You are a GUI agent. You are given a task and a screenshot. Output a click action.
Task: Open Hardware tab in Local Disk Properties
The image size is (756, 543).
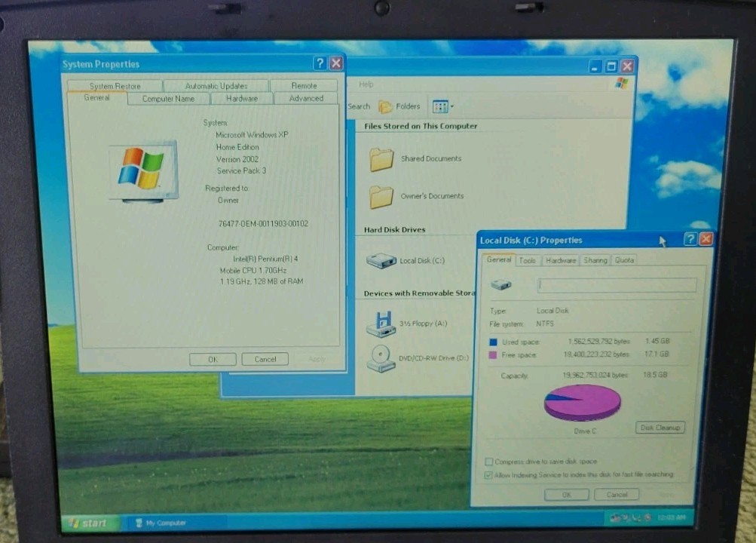560,260
